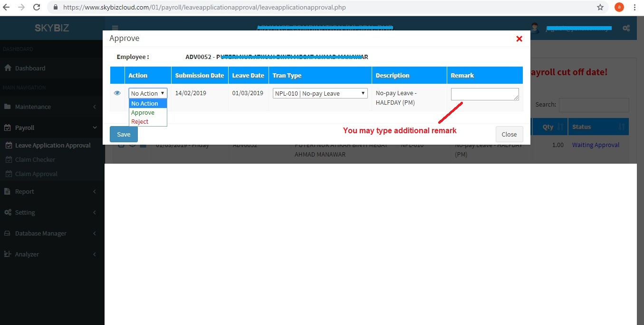Click the eye icon in the leave row
644x325 pixels.
tap(117, 93)
